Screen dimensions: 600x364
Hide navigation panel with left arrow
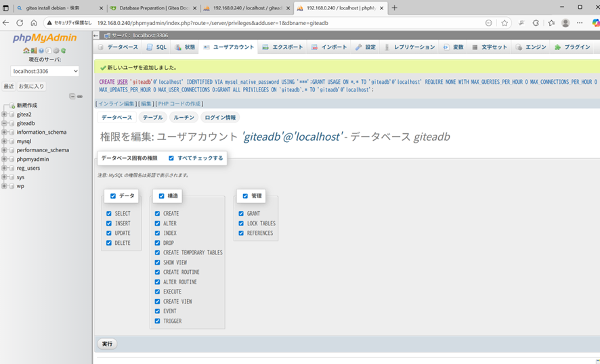tap(95, 36)
